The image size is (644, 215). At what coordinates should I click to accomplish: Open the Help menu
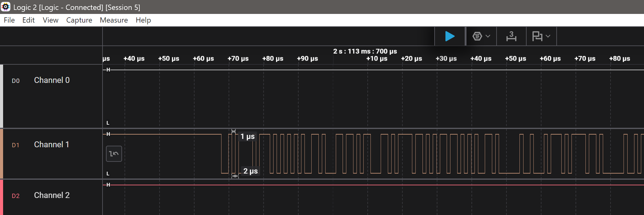pos(143,20)
